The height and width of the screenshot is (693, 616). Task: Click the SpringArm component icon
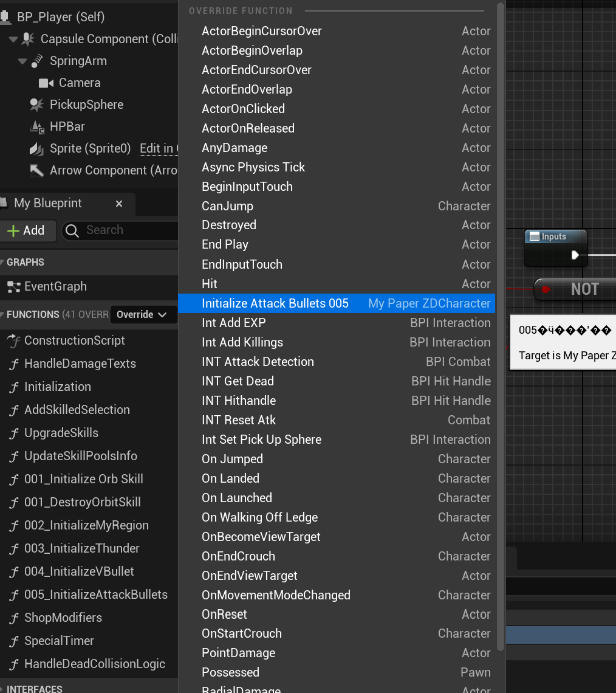37,61
